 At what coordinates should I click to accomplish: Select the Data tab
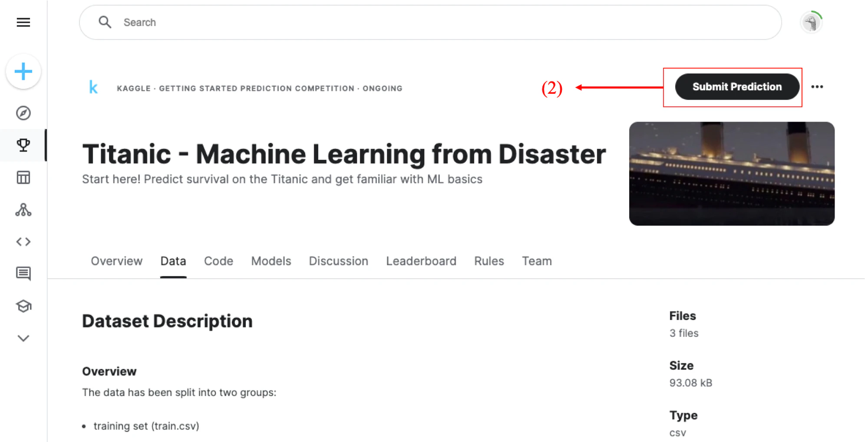[173, 261]
